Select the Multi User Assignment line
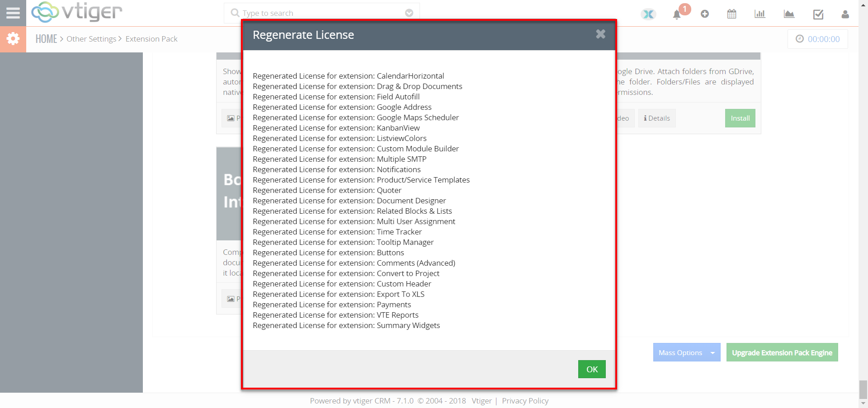 354,221
